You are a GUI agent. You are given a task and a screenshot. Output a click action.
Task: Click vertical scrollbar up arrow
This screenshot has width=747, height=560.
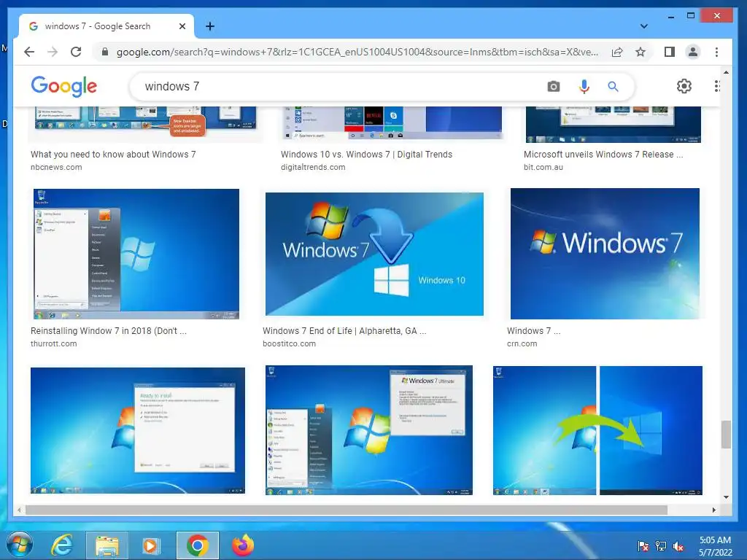pos(726,72)
